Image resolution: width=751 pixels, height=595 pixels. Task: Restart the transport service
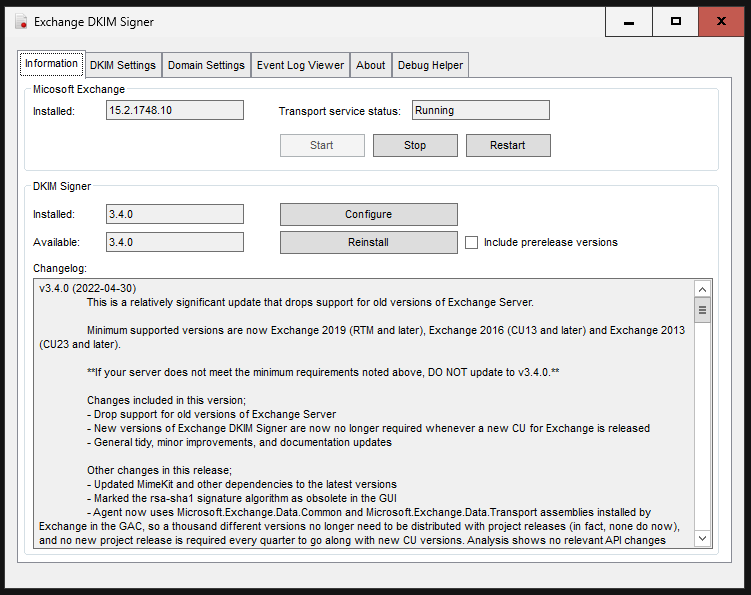pos(508,145)
